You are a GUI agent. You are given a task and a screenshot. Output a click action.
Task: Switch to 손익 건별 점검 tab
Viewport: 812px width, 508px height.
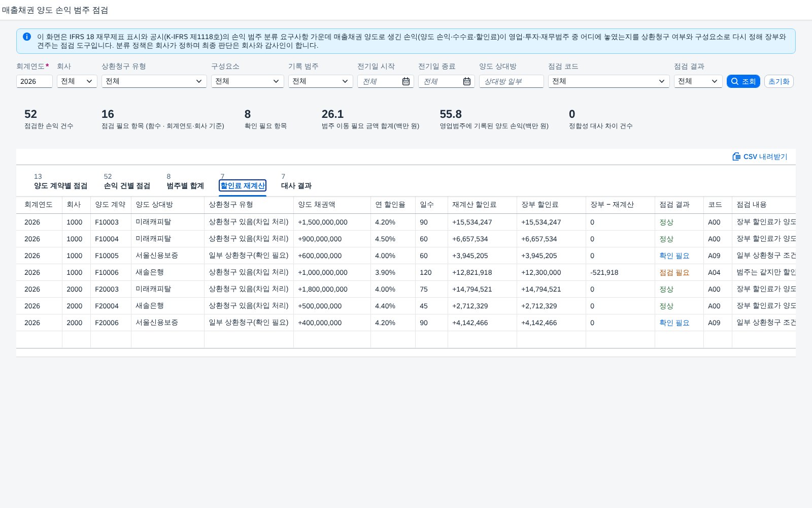(127, 185)
